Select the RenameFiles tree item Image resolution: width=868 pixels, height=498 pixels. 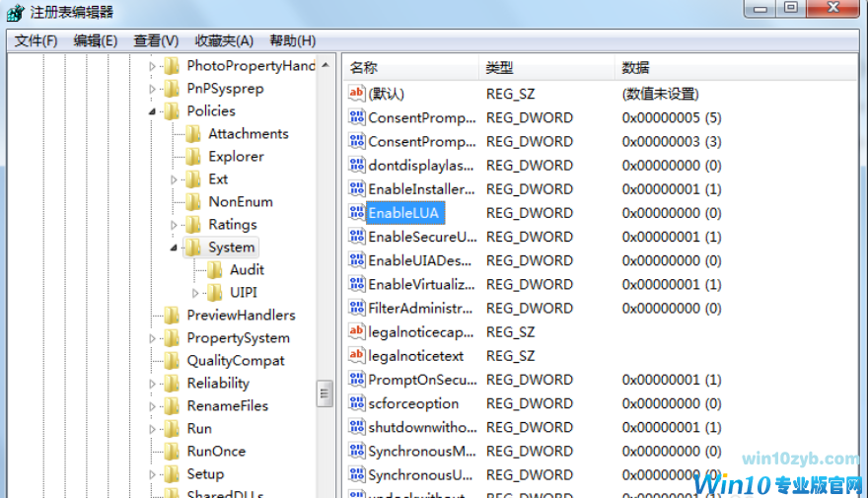point(228,406)
